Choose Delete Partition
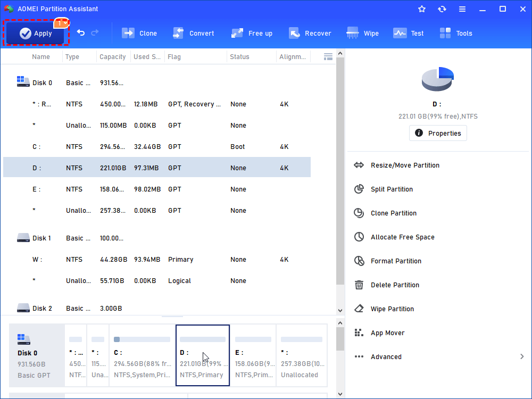Screen dimensions: 532x399 (x=386, y=285)
